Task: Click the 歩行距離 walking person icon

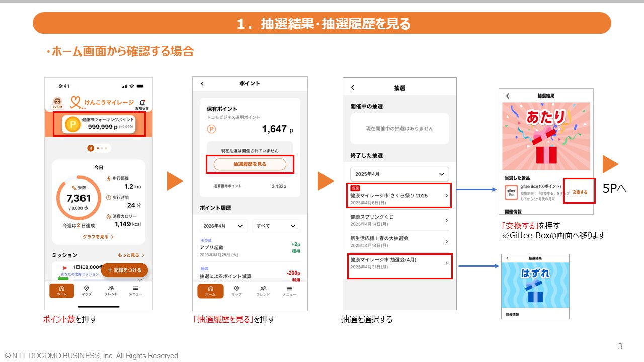Action: coord(109,178)
